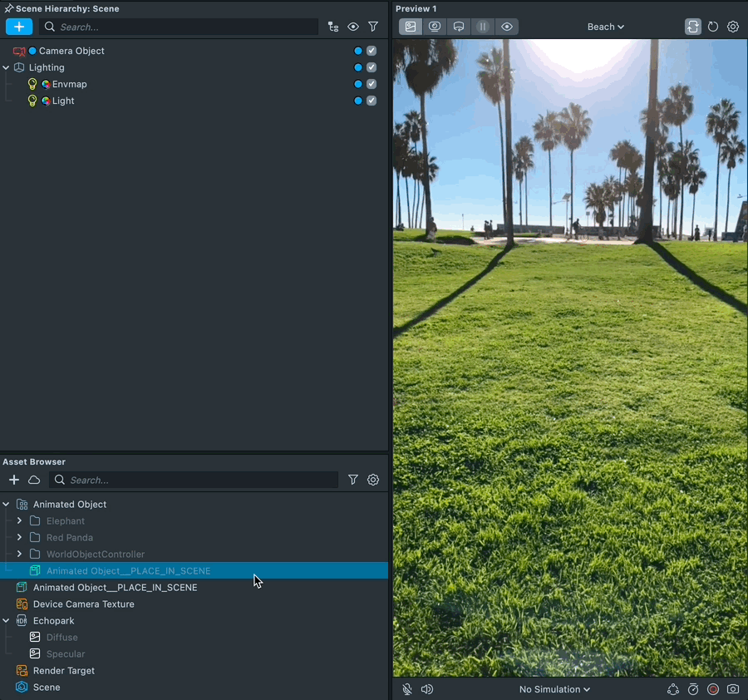
Task: Click the speaker audio icon in preview
Action: 427,689
